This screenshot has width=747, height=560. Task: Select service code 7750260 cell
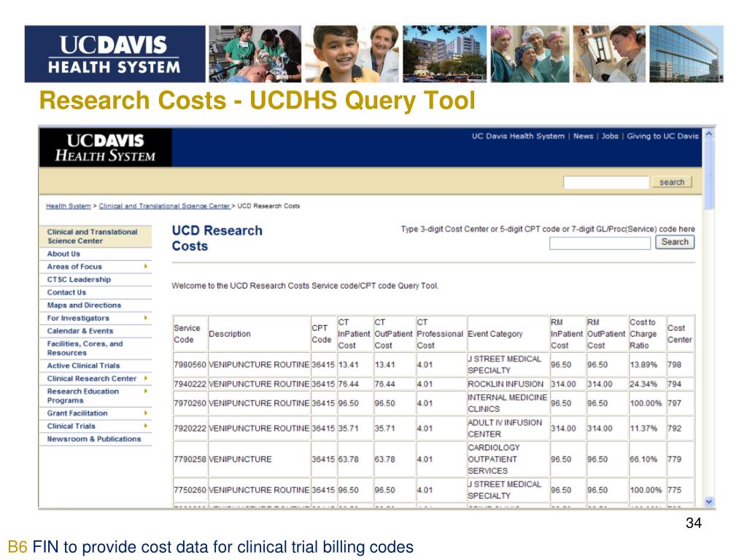190,490
